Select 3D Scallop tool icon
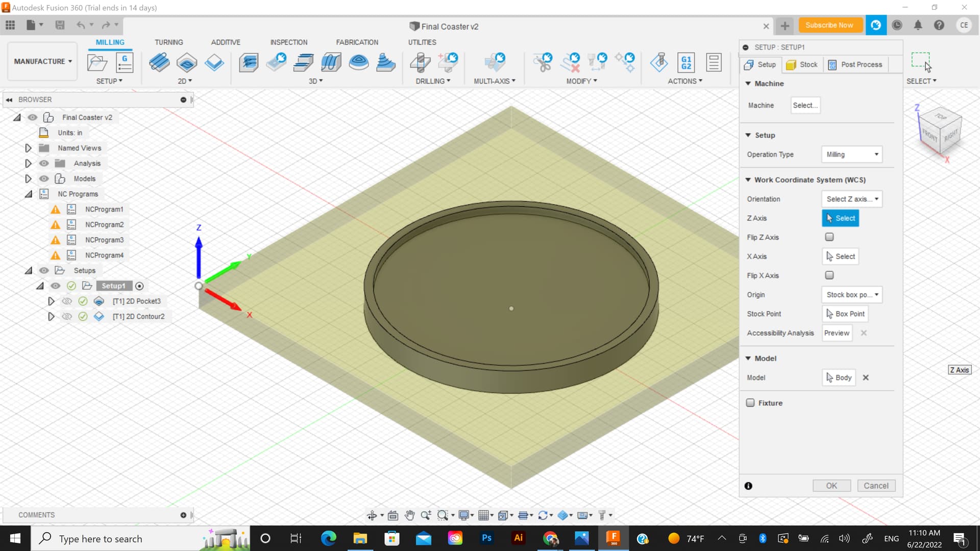Viewport: 980px width, 551px height. tap(359, 63)
